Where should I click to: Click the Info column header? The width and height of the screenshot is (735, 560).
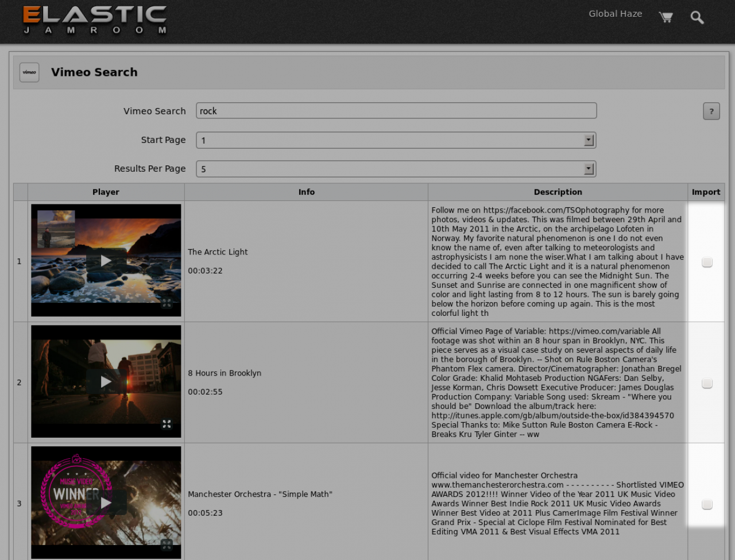(x=307, y=192)
